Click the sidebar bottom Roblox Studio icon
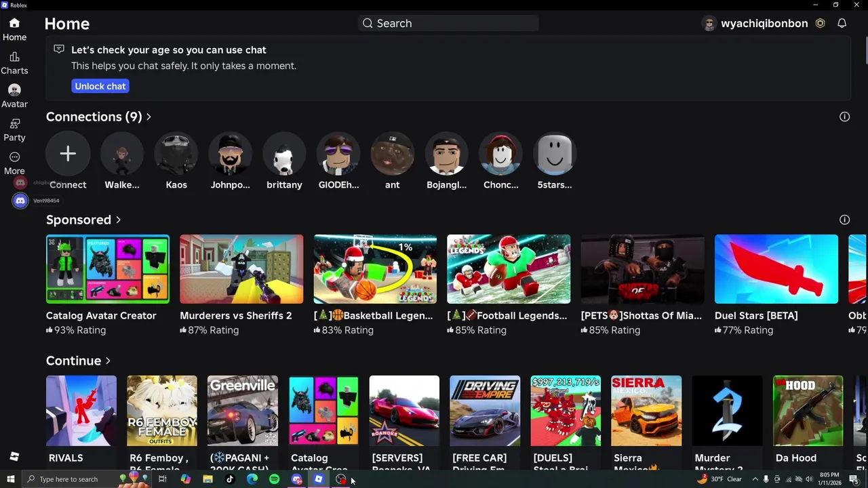This screenshot has width=868, height=488. 14,457
